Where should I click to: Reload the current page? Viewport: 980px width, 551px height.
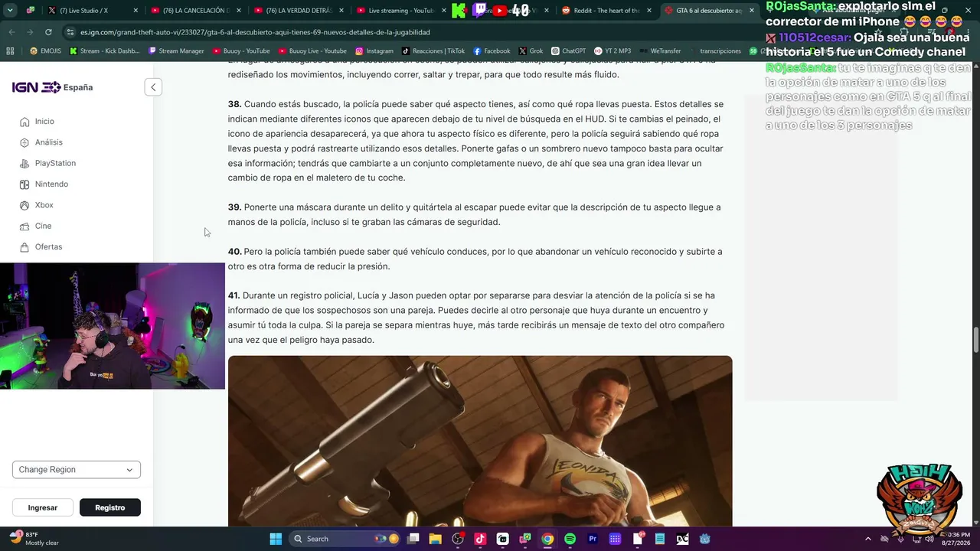click(x=48, y=32)
